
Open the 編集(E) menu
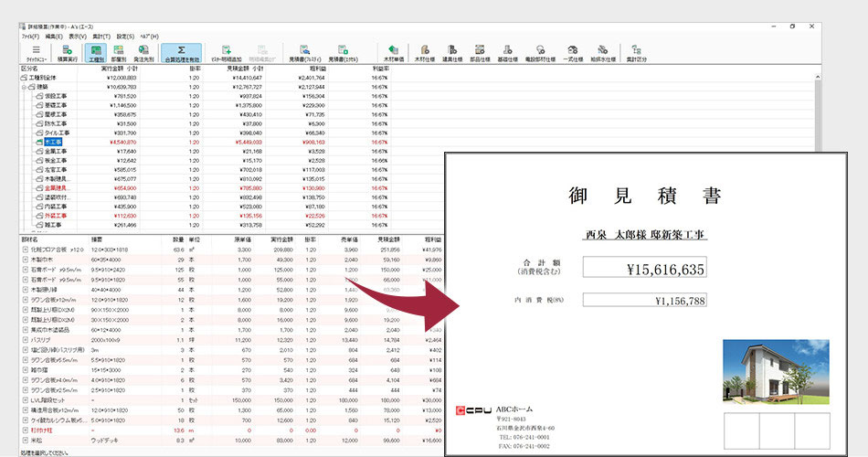(x=54, y=37)
